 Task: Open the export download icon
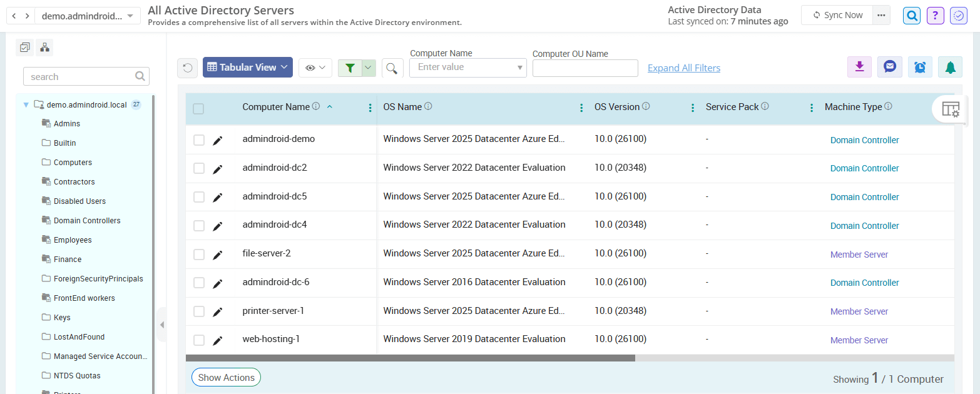(x=859, y=66)
